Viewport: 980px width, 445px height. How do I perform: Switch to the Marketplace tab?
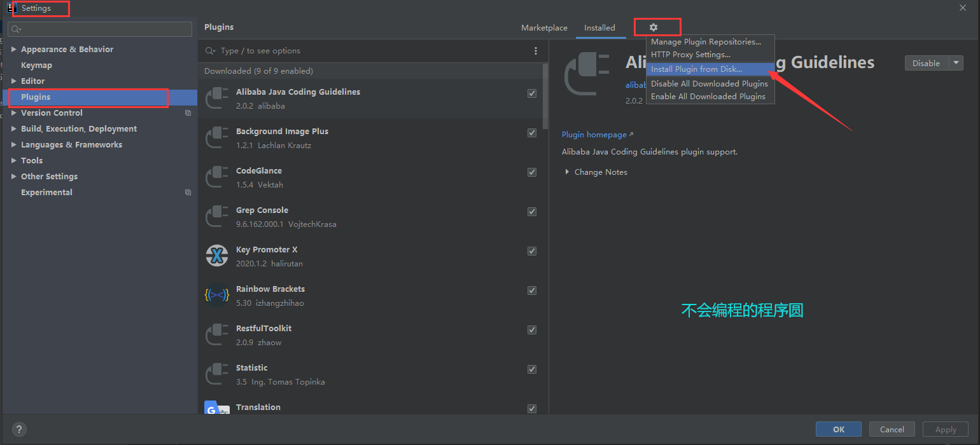[x=544, y=28]
